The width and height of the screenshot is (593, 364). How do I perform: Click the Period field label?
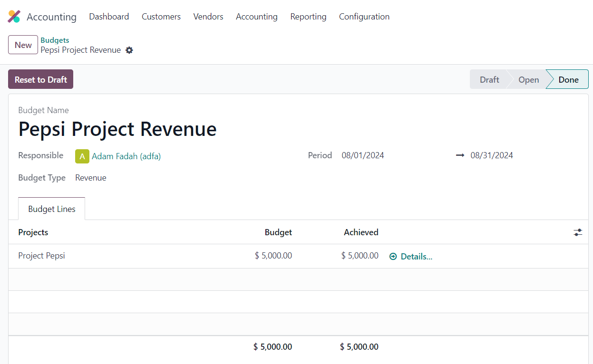(x=320, y=155)
